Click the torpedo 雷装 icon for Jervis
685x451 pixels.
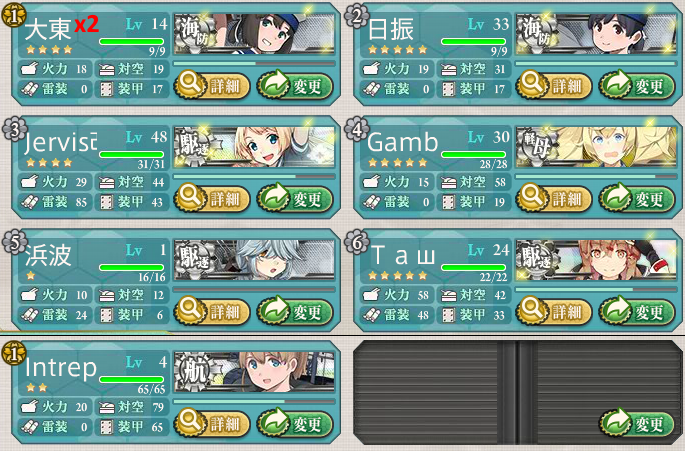tap(30, 202)
